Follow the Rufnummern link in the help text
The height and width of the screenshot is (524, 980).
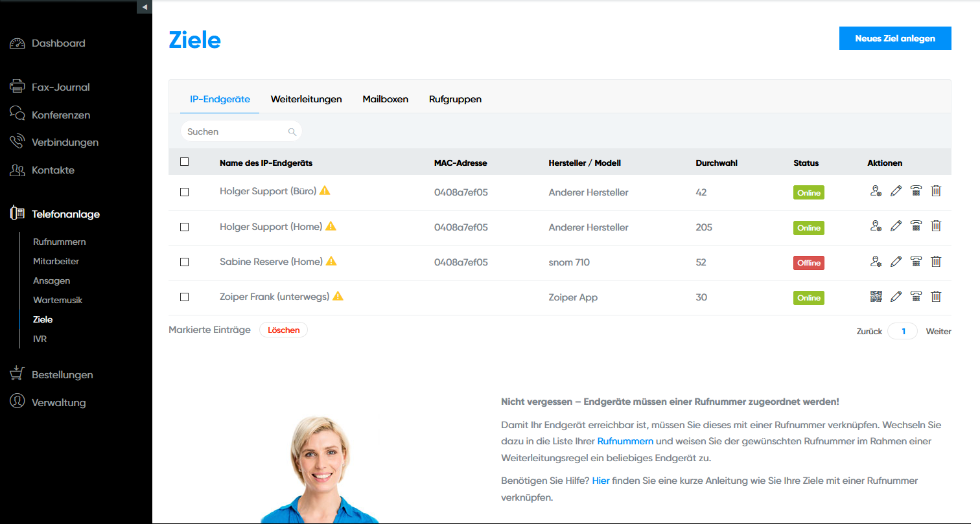pos(625,442)
